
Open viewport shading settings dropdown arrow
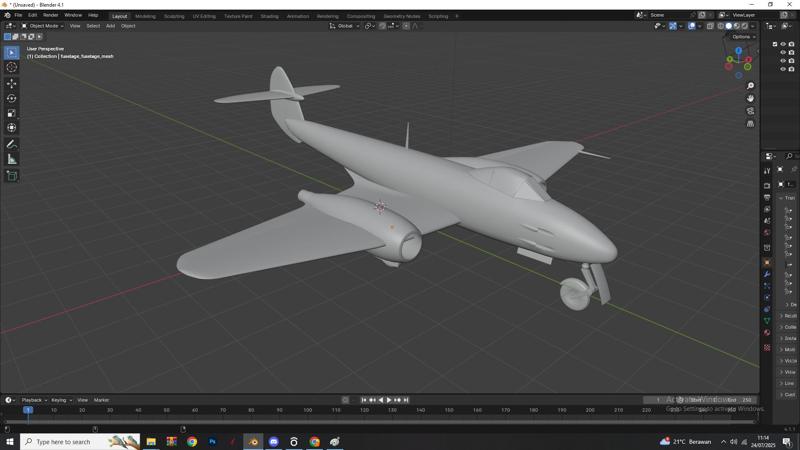pyautogui.click(x=753, y=26)
